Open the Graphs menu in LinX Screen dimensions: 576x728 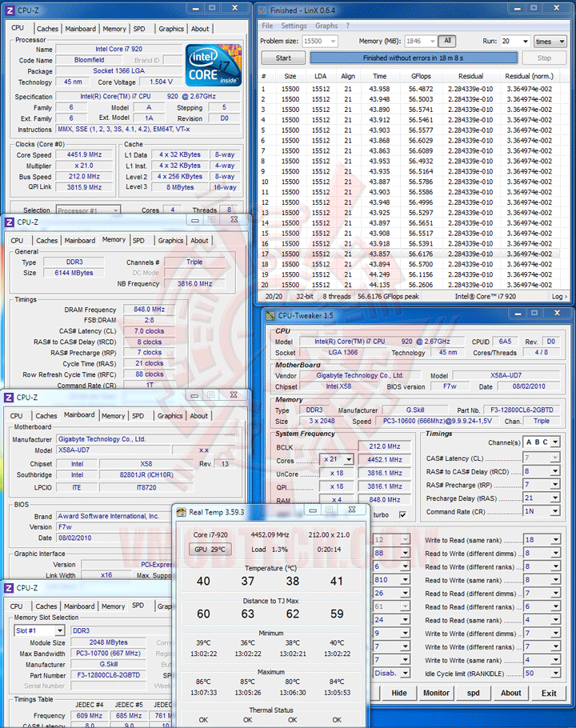(326, 26)
